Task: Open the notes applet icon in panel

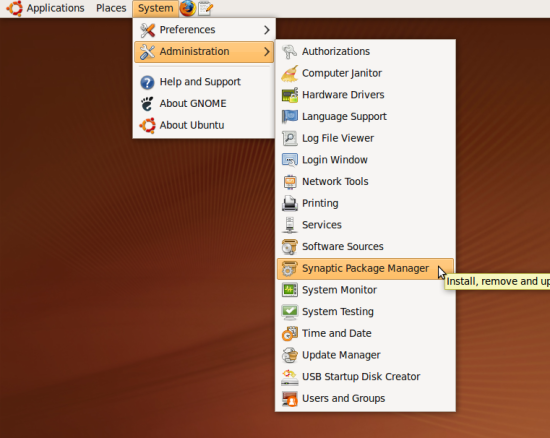Action: pos(205,8)
